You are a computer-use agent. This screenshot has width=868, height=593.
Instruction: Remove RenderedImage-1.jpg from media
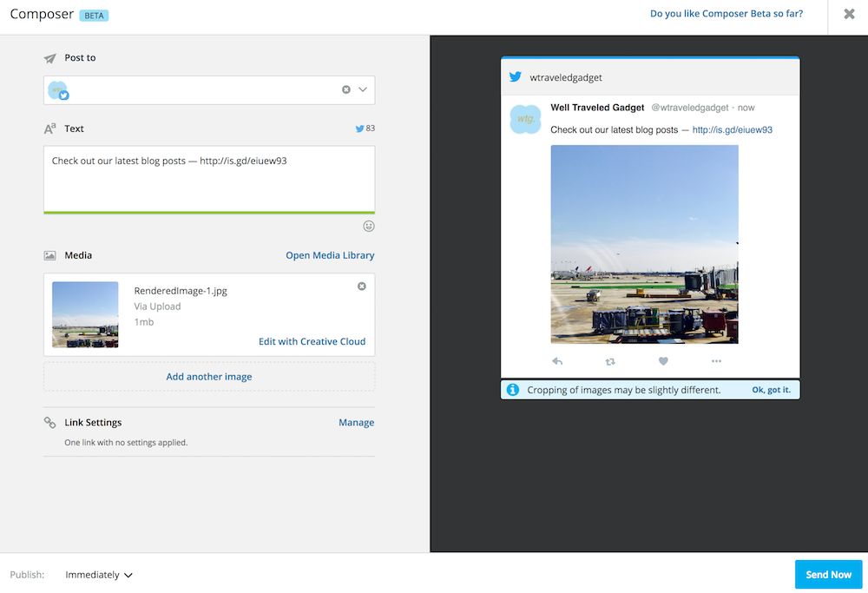coord(362,287)
